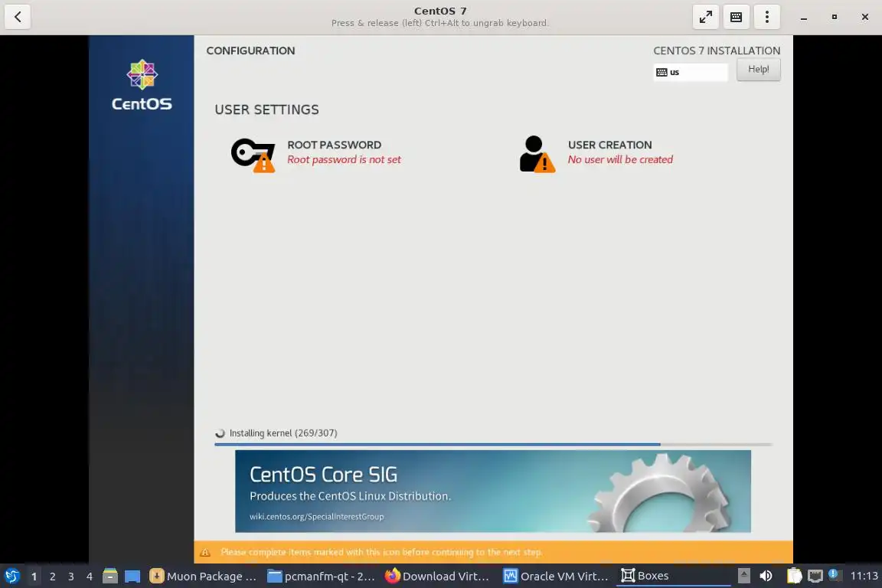Click the orange 'Please complete items' warning message
Viewport: 882px width, 588px height.
point(381,553)
